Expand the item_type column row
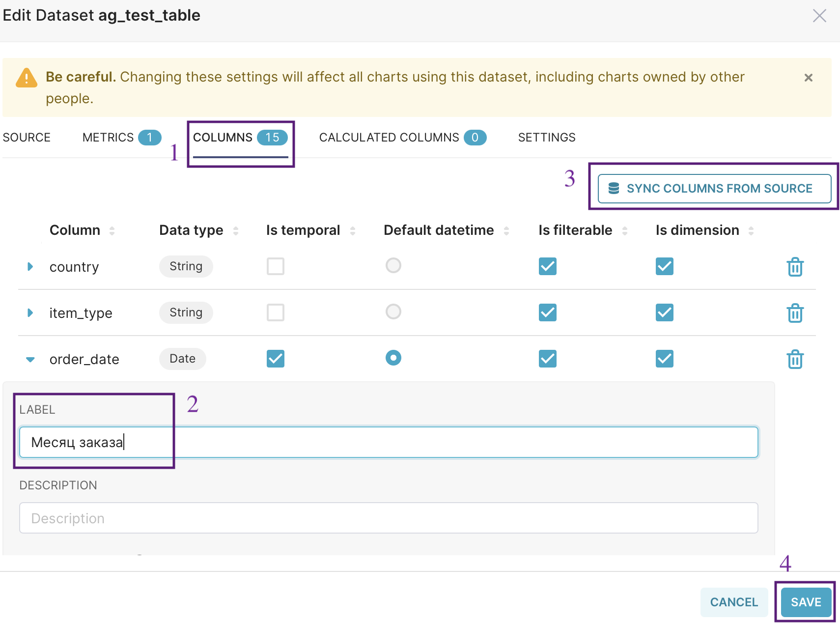The height and width of the screenshot is (623, 840). coord(30,313)
